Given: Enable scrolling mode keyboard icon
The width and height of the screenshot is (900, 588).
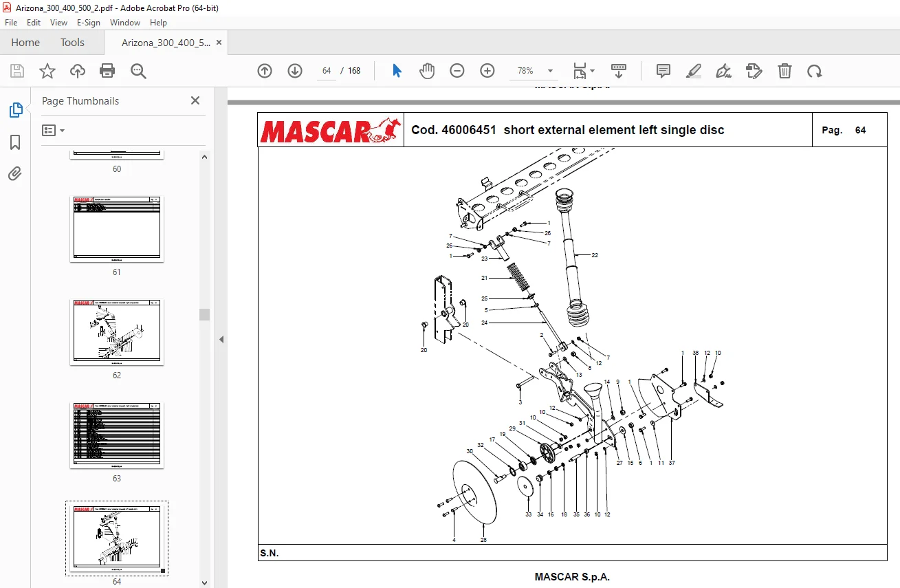Looking at the screenshot, I should coord(619,71).
